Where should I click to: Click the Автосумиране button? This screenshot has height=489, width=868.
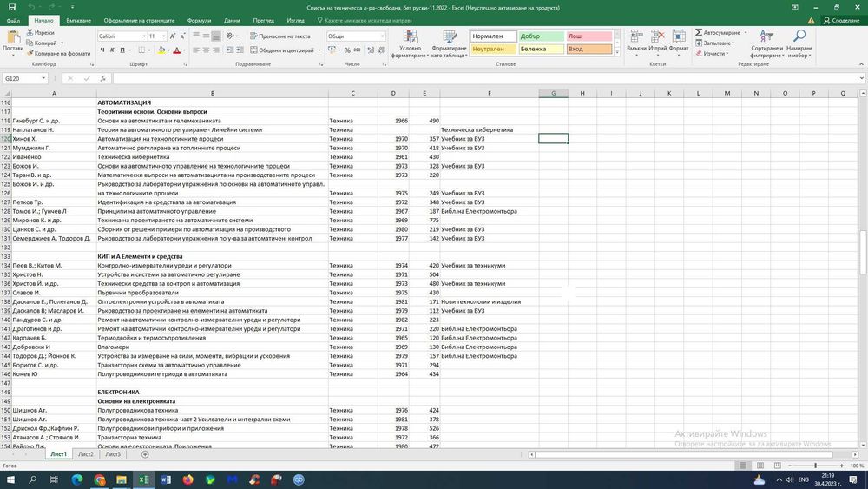coord(721,33)
